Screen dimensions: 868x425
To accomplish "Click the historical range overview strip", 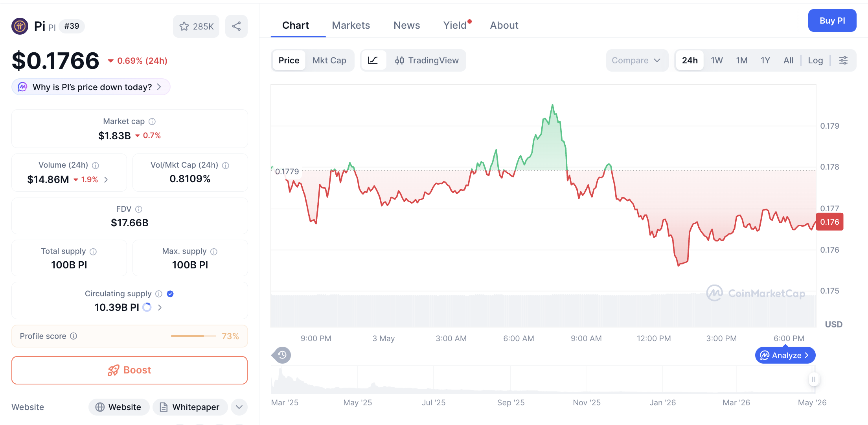I will tap(543, 380).
